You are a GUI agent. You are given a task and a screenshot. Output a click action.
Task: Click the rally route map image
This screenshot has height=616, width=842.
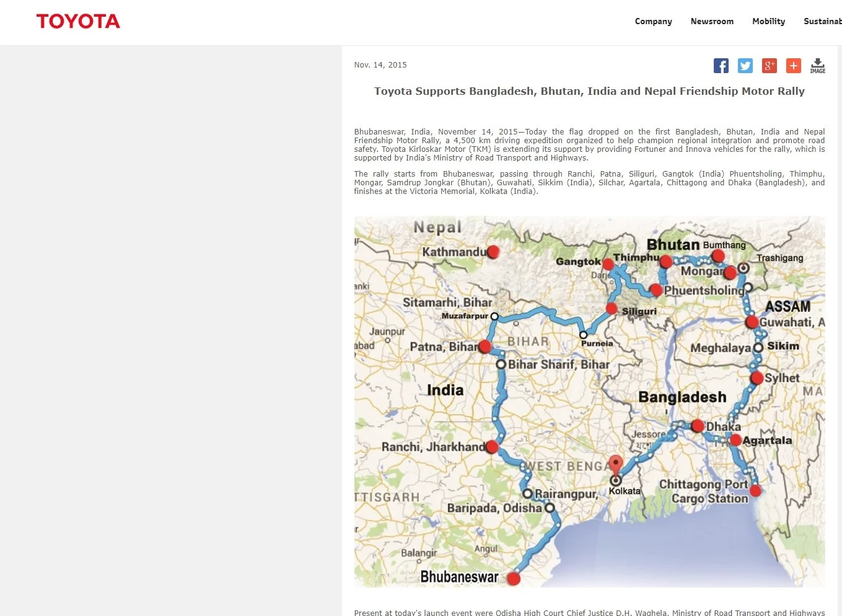pos(589,402)
